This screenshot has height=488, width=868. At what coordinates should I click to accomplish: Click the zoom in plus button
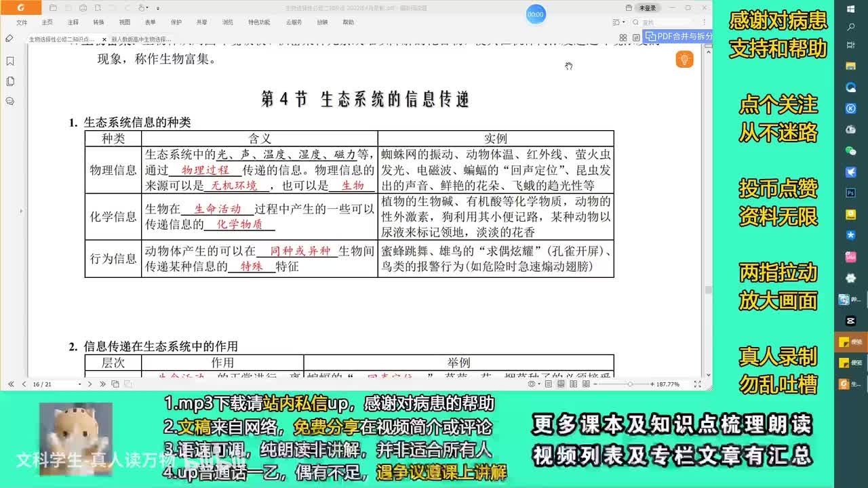point(652,384)
